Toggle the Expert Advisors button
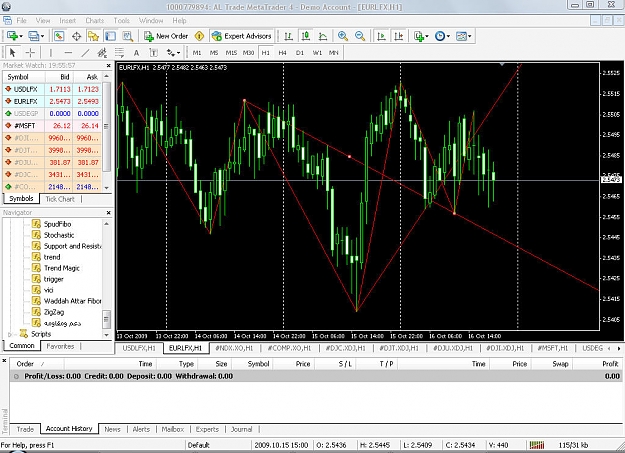 (242, 36)
